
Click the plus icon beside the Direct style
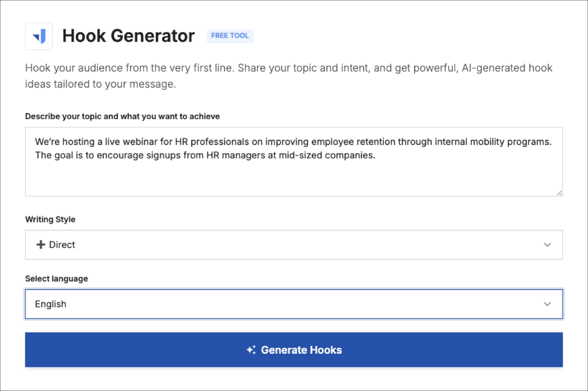[40, 244]
